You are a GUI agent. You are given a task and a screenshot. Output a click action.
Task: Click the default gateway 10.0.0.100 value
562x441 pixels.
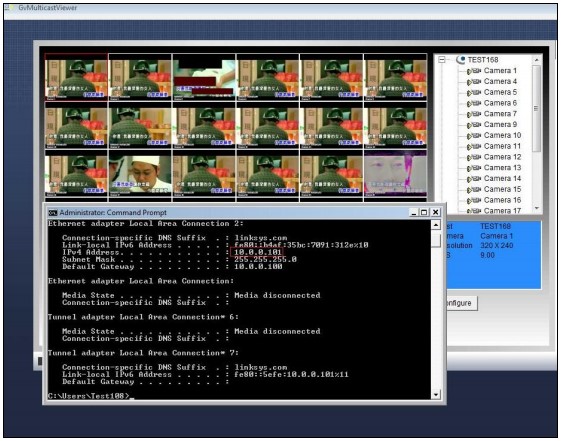click(258, 267)
